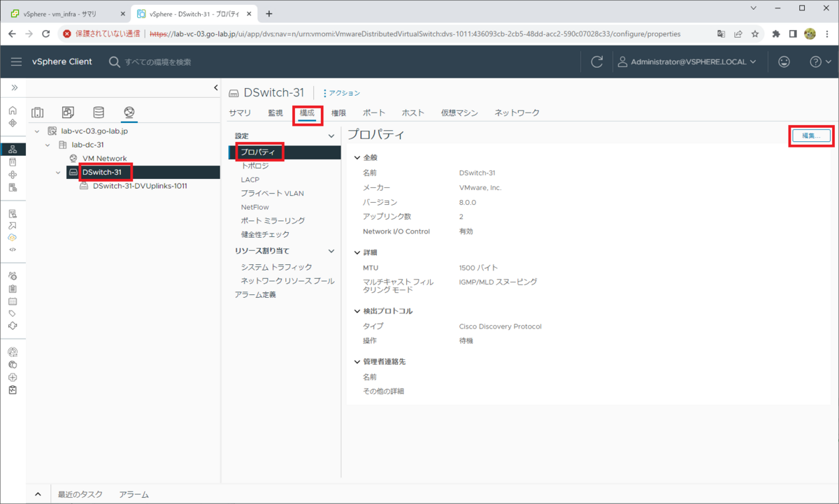Image resolution: width=839 pixels, height=504 pixels.
Task: Collapse lab-dc-31 datacenter node
Action: (x=48, y=145)
